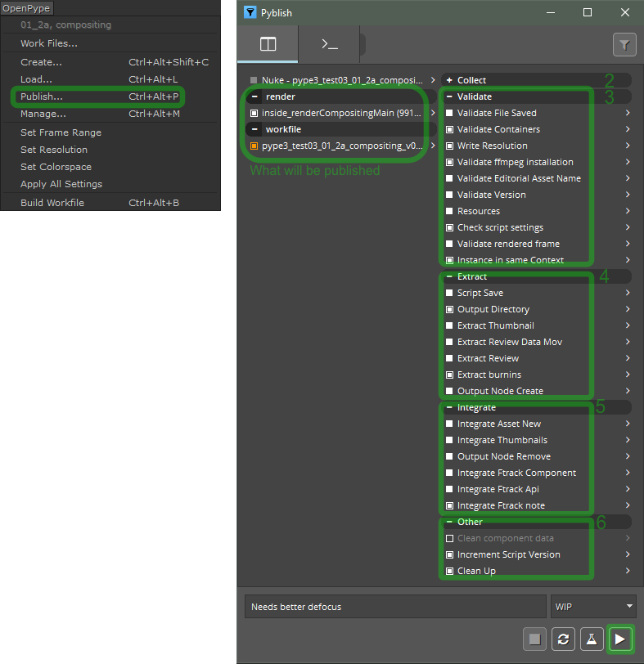The height and width of the screenshot is (664, 644).
Task: Open details arrow for Integrate Ftrack Component
Action: tap(628, 473)
